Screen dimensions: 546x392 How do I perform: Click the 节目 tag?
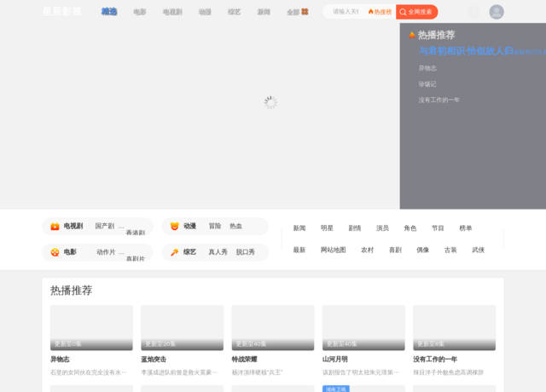click(438, 228)
